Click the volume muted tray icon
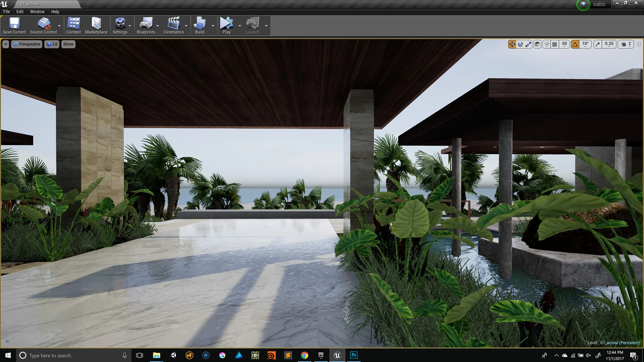The width and height of the screenshot is (644, 362). 589,355
